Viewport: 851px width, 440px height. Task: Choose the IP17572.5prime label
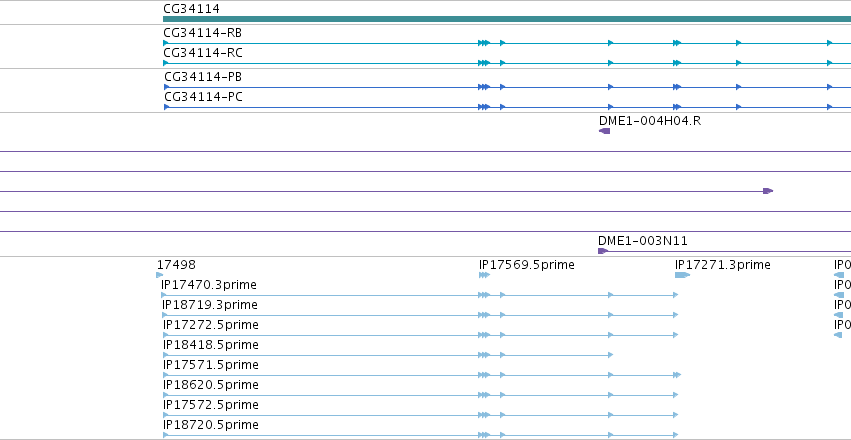[211, 405]
